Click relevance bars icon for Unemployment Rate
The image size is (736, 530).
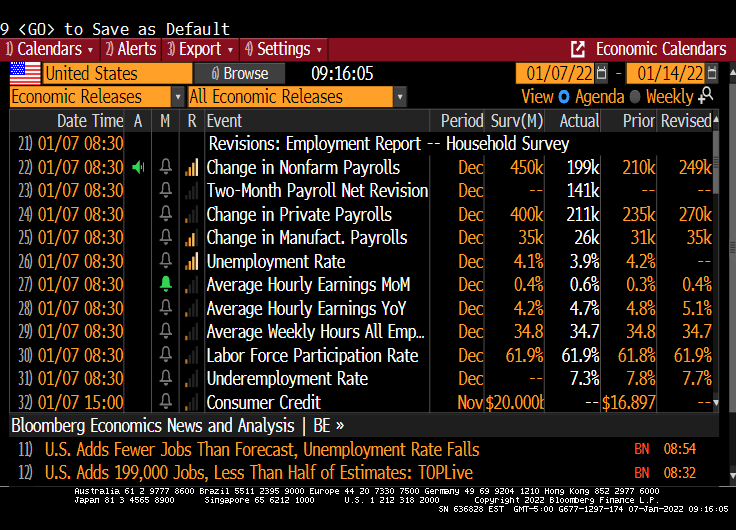click(x=191, y=262)
